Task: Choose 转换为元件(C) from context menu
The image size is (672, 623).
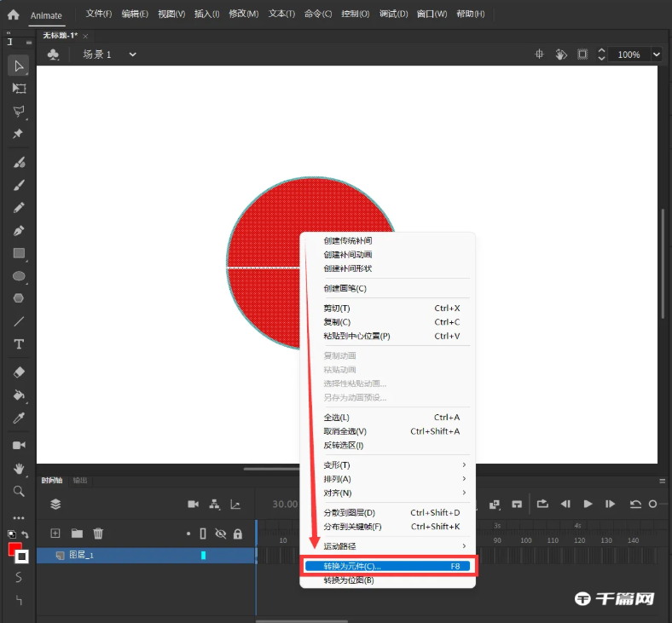Action: click(x=387, y=566)
